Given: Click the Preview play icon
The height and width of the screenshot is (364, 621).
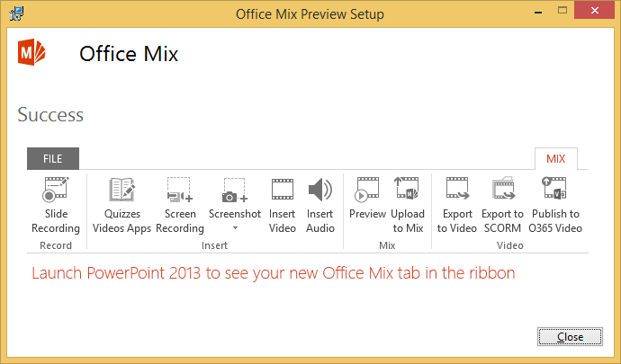Looking at the screenshot, I should pyautogui.click(x=367, y=191).
